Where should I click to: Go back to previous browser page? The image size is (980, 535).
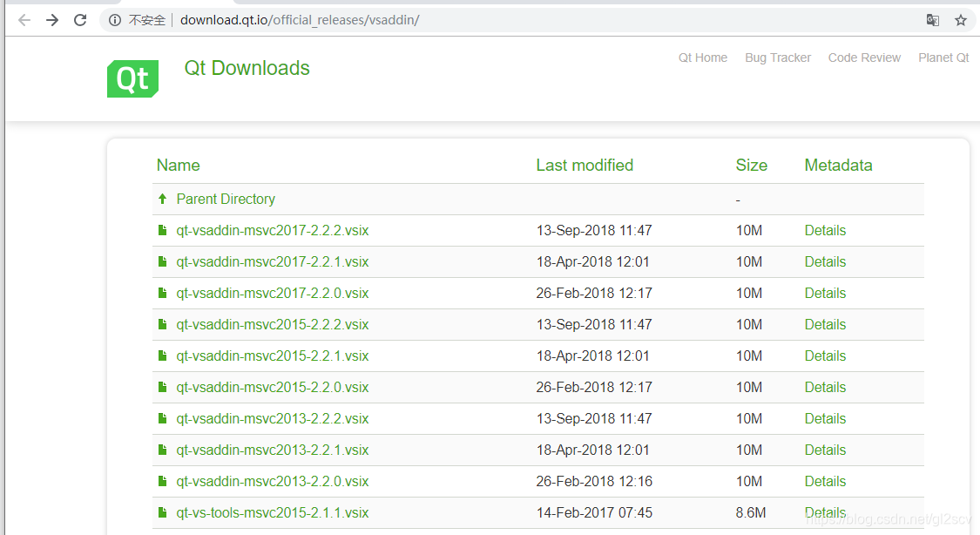click(24, 20)
